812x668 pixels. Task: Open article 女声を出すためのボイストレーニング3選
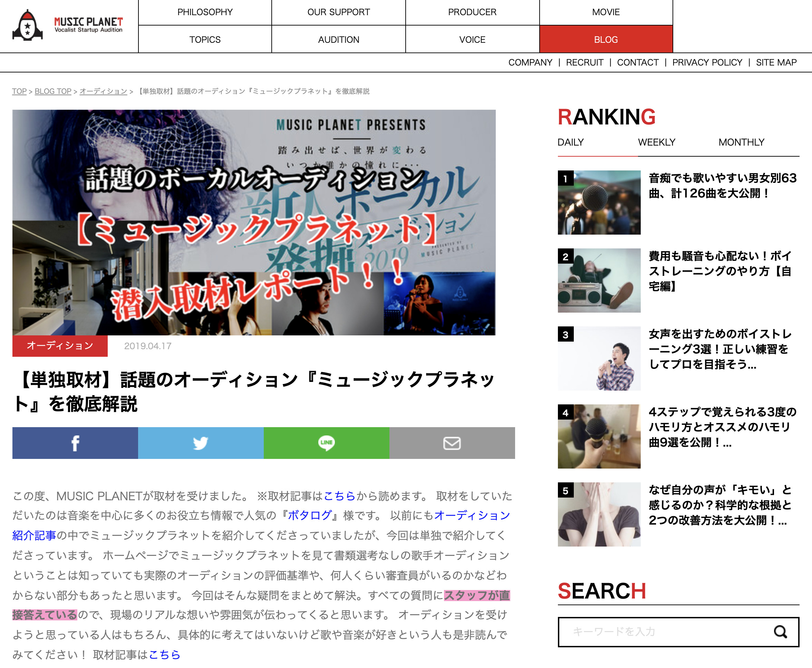720,349
